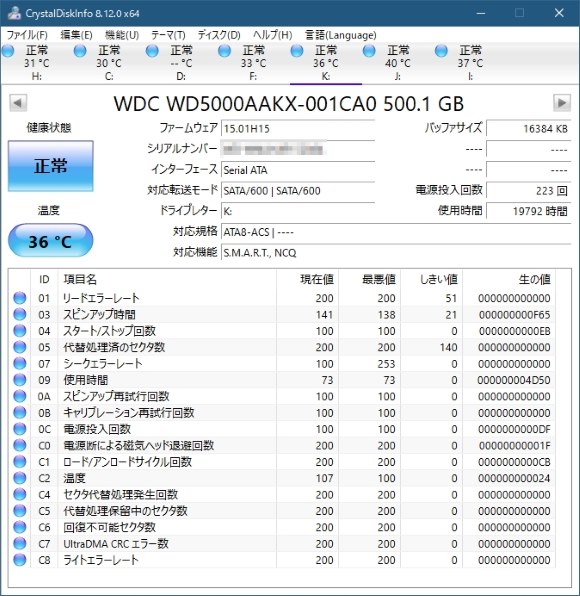This screenshot has height=596, width=580.
Task: Click the CrystalDiskInfo title bar icon
Action: (x=14, y=13)
